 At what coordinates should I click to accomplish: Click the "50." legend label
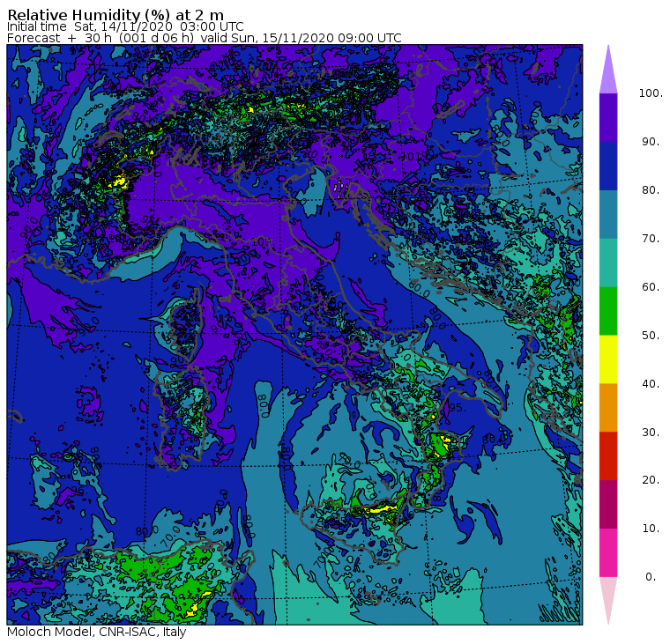click(x=651, y=336)
